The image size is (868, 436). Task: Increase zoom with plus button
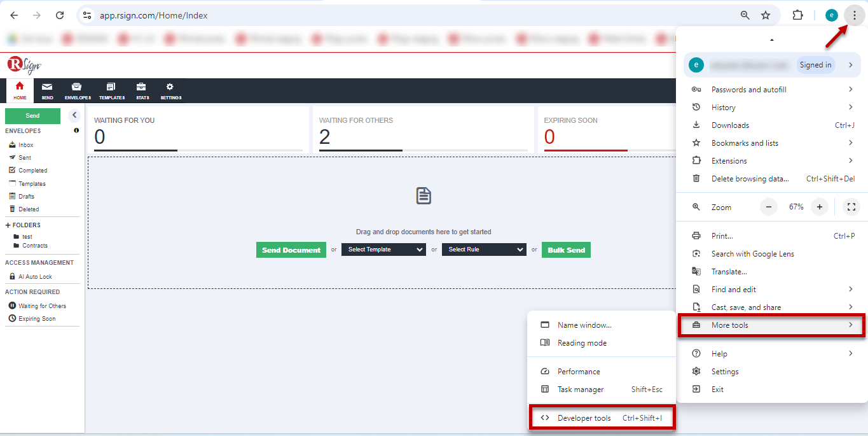point(820,207)
